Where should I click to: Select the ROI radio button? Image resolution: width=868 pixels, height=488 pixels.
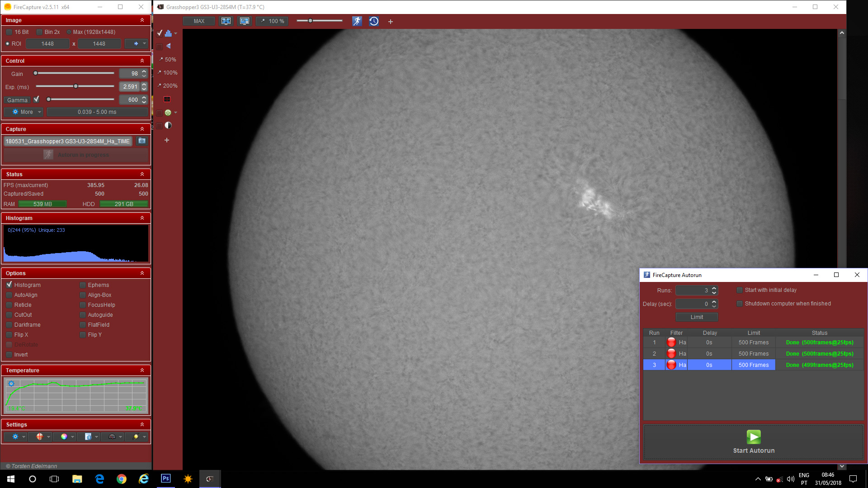(8, 44)
